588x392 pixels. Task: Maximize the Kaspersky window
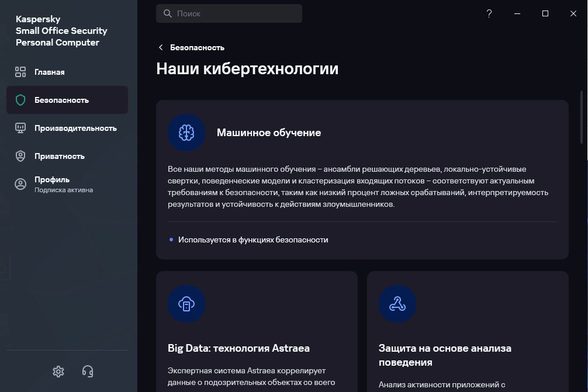point(545,13)
